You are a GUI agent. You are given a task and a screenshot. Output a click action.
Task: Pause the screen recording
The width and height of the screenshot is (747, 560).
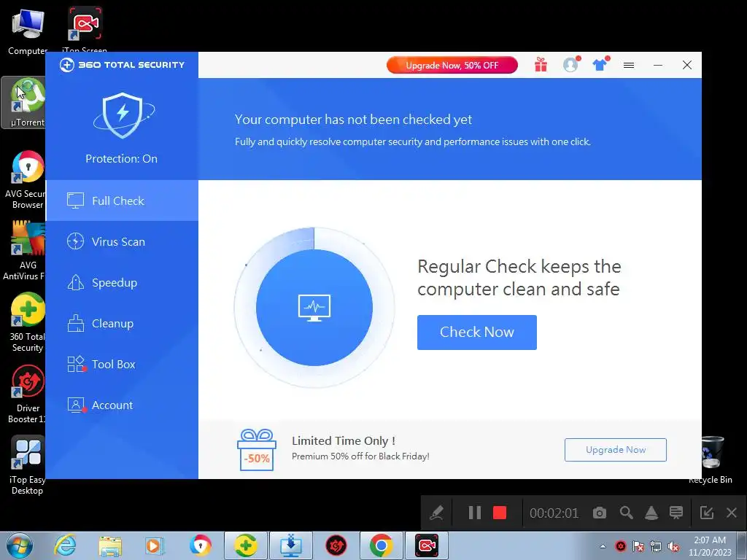pos(474,513)
